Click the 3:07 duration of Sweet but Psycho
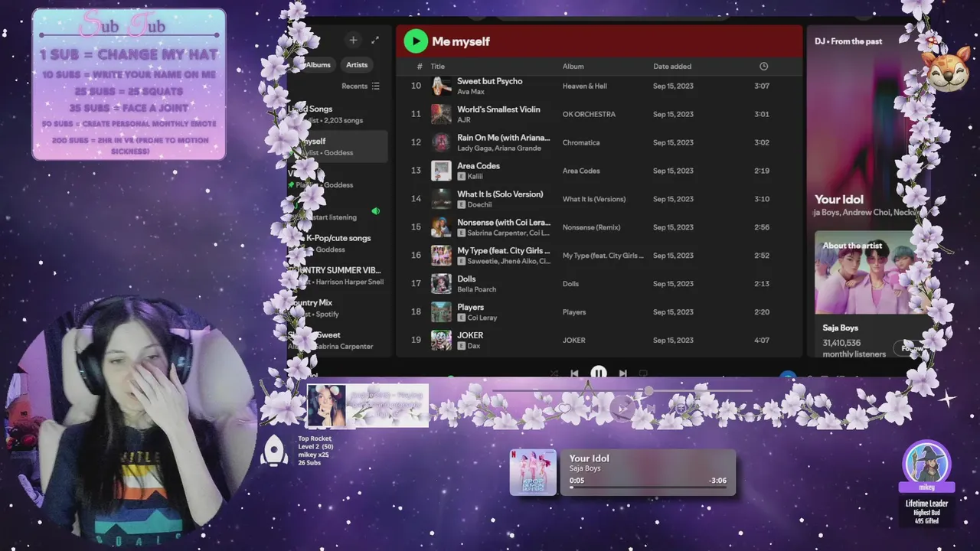Screen dimensions: 980x551 762,86
